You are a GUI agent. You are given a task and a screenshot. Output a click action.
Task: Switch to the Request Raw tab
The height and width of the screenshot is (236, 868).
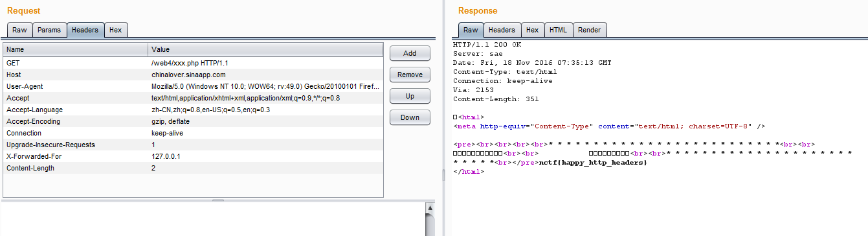point(19,30)
